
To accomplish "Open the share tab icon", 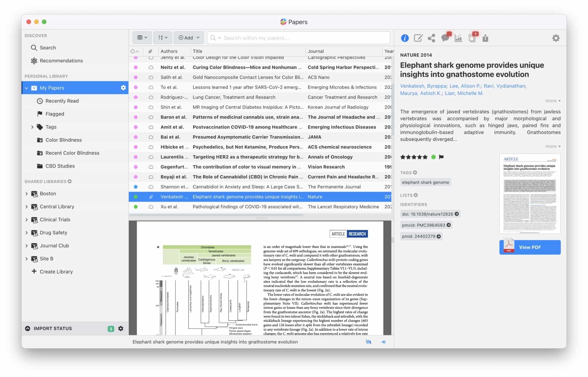I will coord(432,38).
